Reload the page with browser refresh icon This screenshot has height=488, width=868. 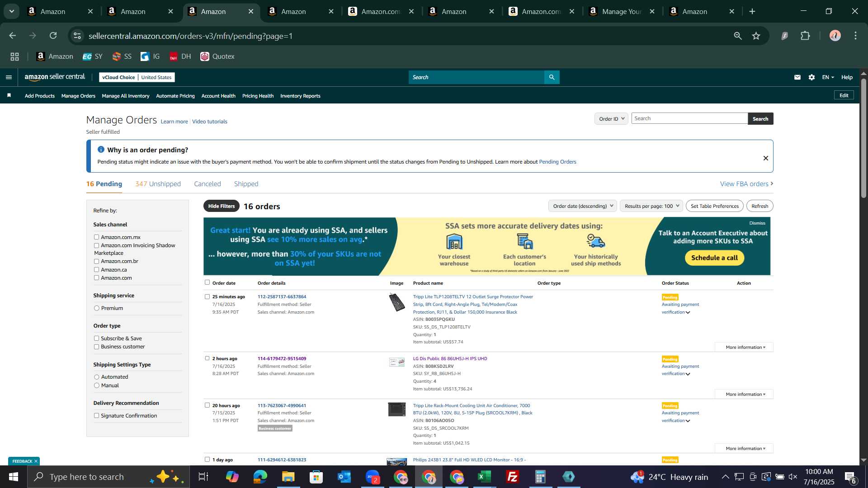(x=53, y=36)
